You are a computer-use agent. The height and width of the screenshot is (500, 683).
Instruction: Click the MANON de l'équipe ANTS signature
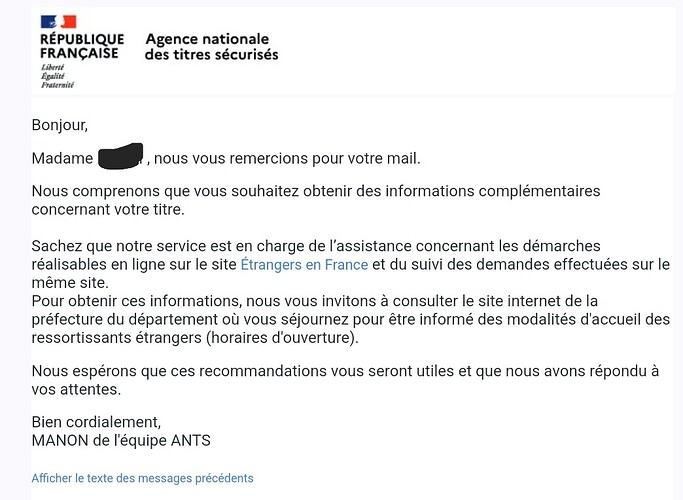pos(121,440)
